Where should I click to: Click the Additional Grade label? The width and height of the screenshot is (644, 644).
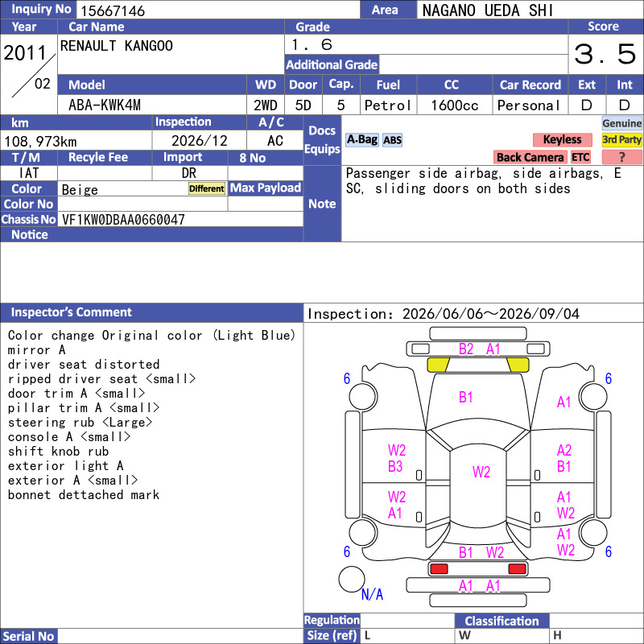[332, 64]
